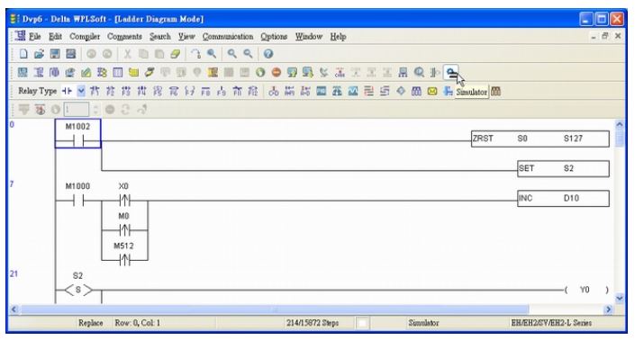This screenshot has height=340, width=644.
Task: Open the Relay Type dropdown arrow
Action: pos(81,91)
